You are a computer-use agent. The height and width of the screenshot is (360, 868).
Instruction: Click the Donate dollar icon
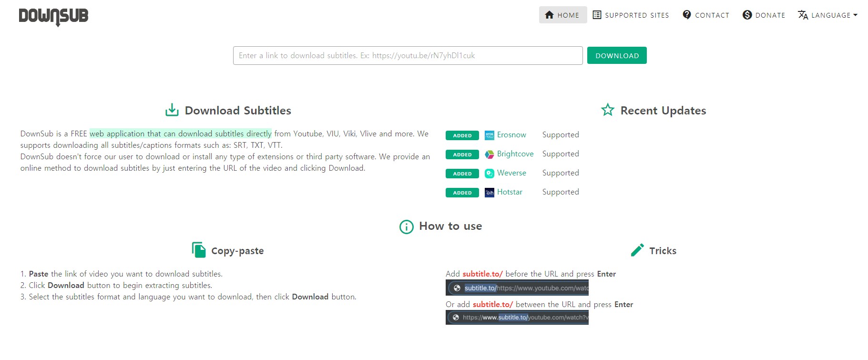click(747, 15)
